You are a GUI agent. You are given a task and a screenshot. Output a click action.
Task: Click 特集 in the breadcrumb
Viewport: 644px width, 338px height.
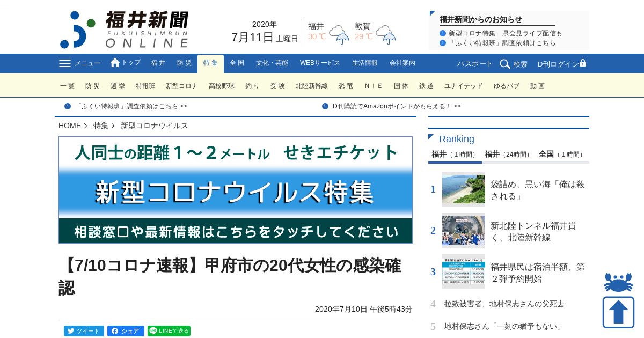click(101, 126)
